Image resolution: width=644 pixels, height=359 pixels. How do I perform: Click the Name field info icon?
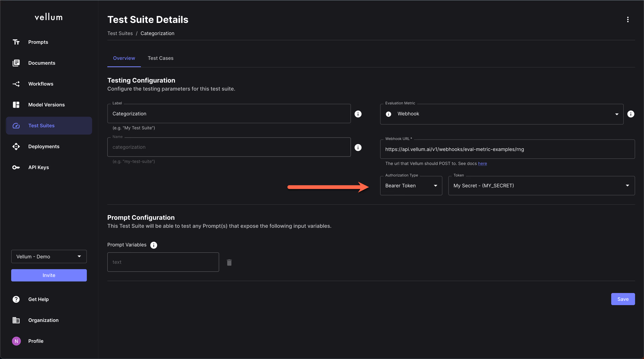358,147
